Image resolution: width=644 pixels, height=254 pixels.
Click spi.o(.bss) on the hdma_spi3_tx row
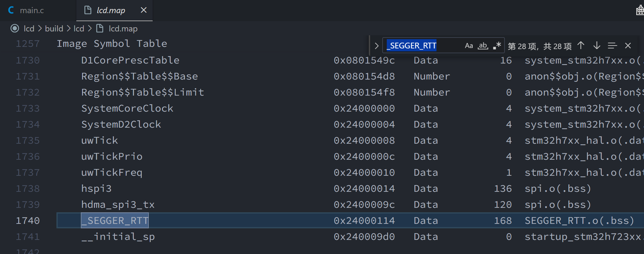point(558,205)
